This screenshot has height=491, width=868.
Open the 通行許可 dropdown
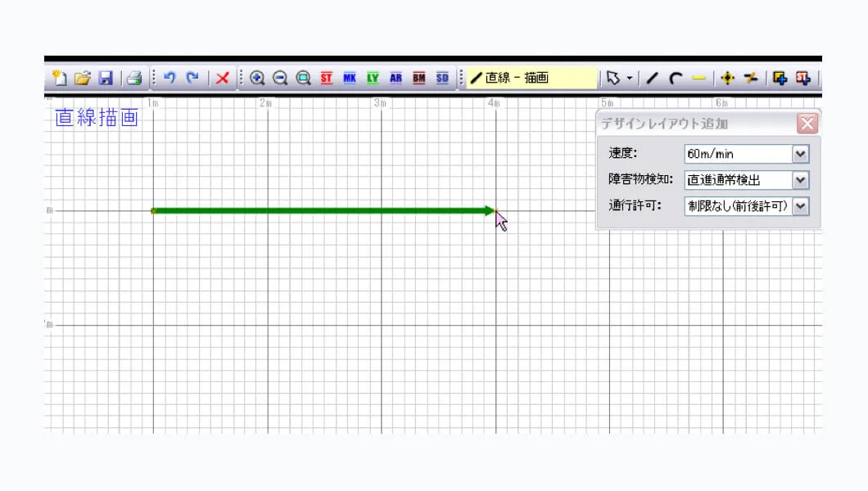tap(800, 206)
